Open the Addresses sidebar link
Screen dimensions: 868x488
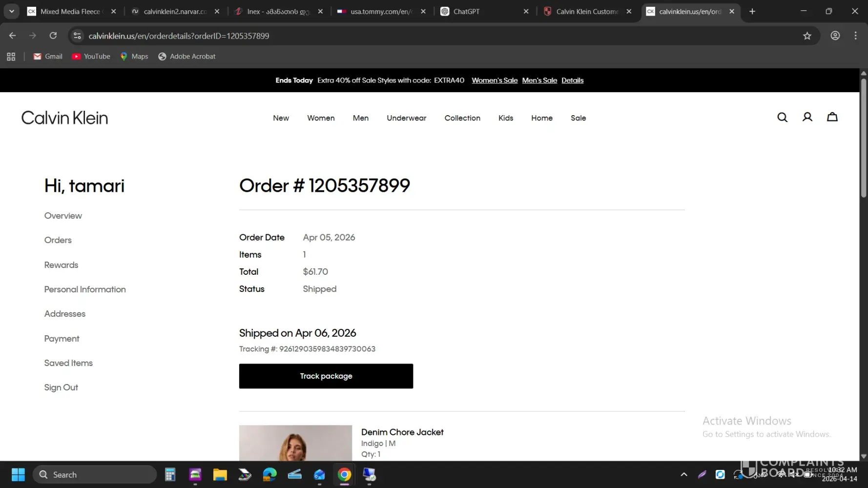(65, 314)
